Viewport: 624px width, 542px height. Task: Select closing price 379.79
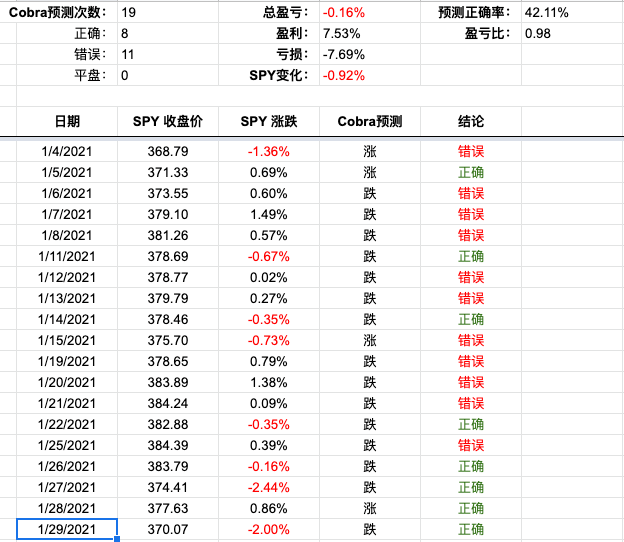click(x=168, y=298)
